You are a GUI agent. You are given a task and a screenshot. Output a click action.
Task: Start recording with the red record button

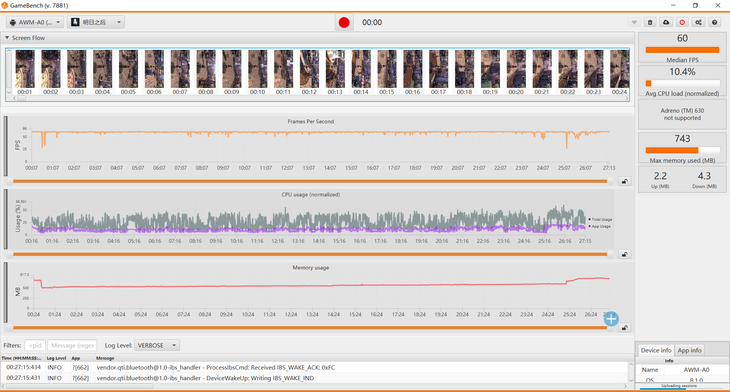click(x=344, y=22)
